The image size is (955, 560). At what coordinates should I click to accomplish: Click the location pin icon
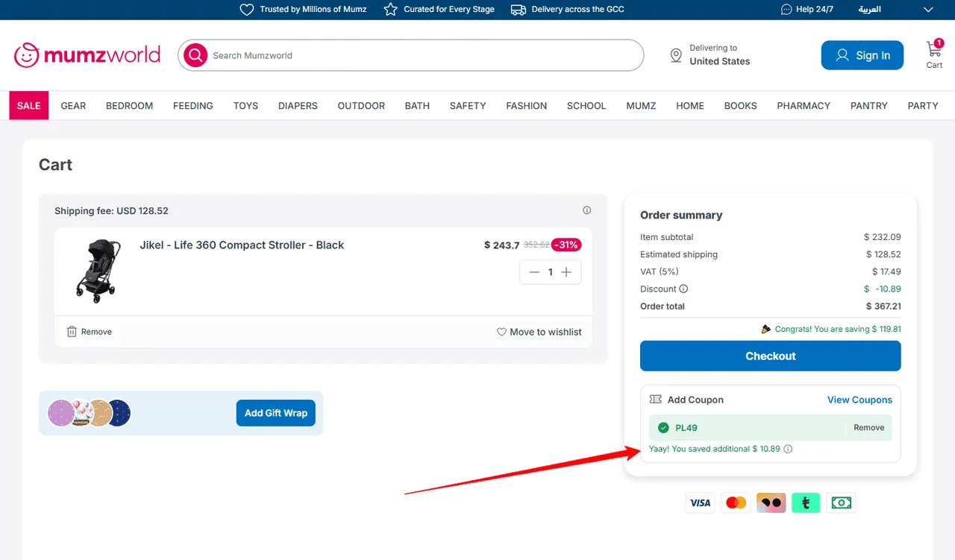tap(676, 55)
